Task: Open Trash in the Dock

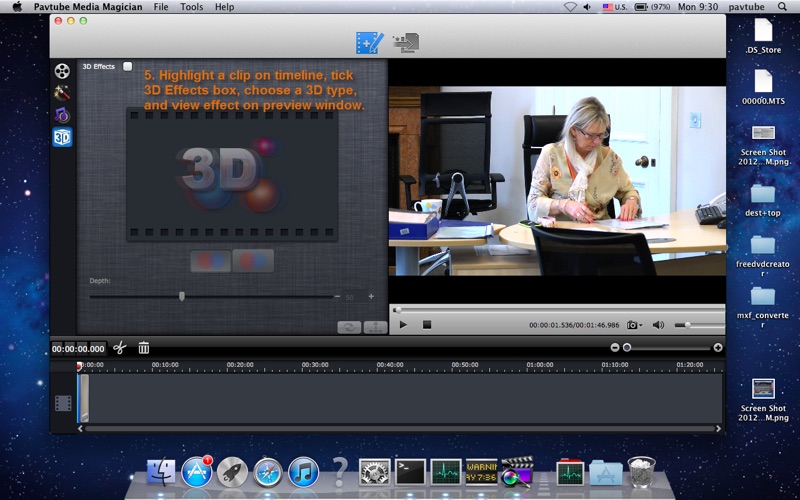Action: pos(641,472)
